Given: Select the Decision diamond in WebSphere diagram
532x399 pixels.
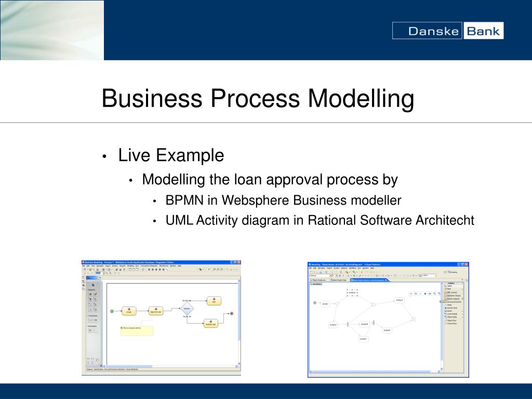Looking at the screenshot, I should click(x=187, y=309).
